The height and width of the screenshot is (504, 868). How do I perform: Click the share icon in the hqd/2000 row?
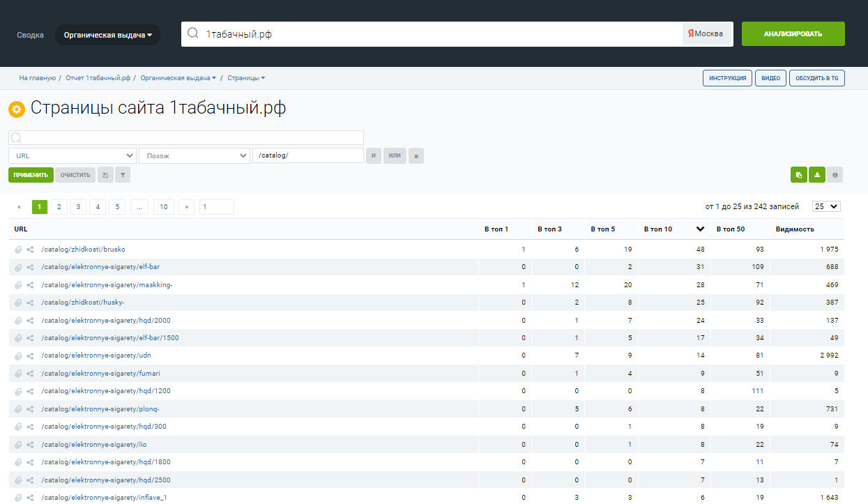coord(31,321)
